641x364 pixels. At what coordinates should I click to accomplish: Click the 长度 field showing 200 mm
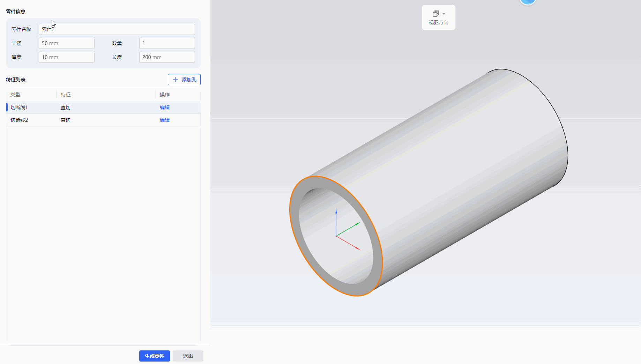pos(167,57)
